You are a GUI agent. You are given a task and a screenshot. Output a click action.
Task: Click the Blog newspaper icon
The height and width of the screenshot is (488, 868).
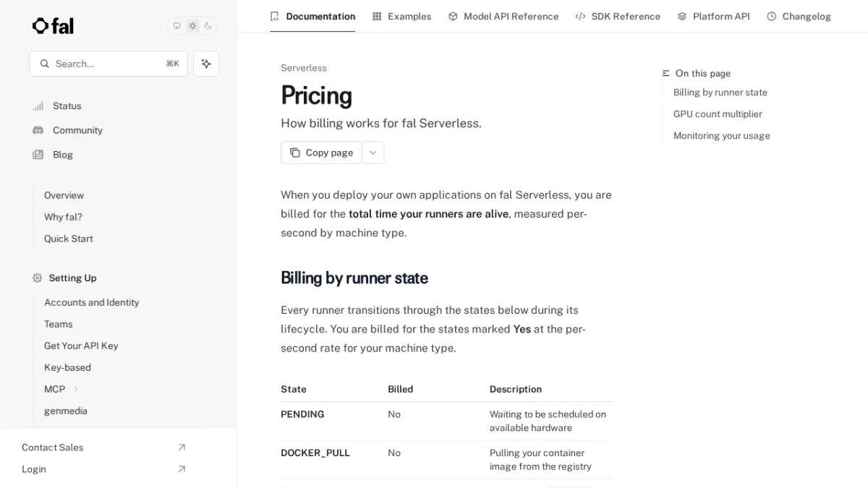coord(38,155)
